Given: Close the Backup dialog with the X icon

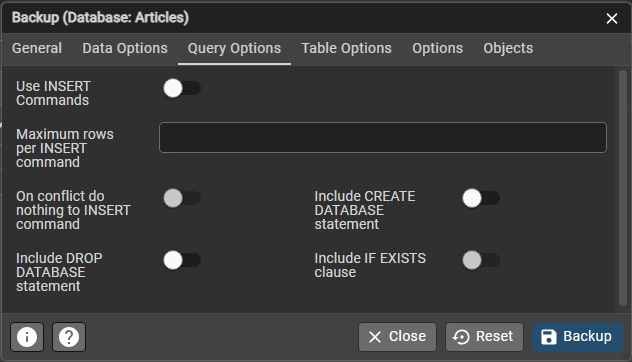Looking at the screenshot, I should (611, 18).
